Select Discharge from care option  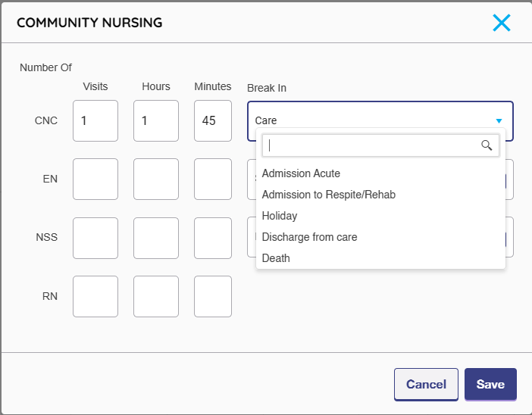pos(309,237)
